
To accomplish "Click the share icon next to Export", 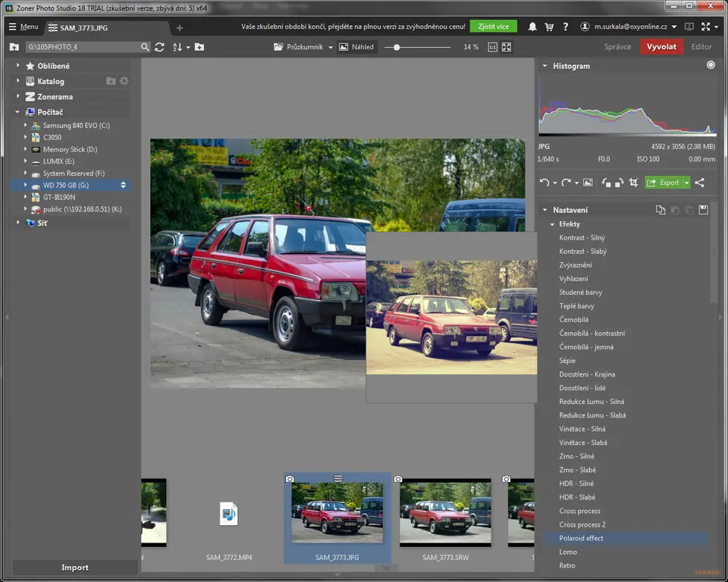I will click(699, 183).
